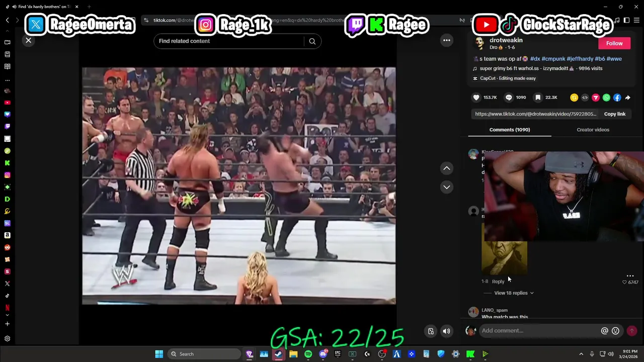This screenshot has width=644, height=362.
Task: Open TikTok from browser sidebar
Action: [7, 296]
